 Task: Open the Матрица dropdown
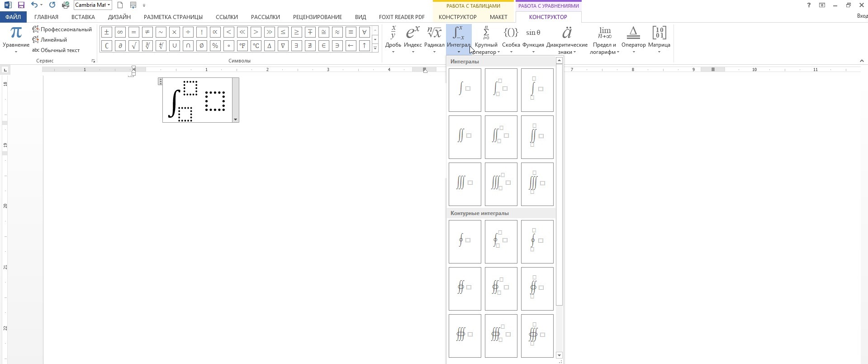pyautogui.click(x=659, y=39)
